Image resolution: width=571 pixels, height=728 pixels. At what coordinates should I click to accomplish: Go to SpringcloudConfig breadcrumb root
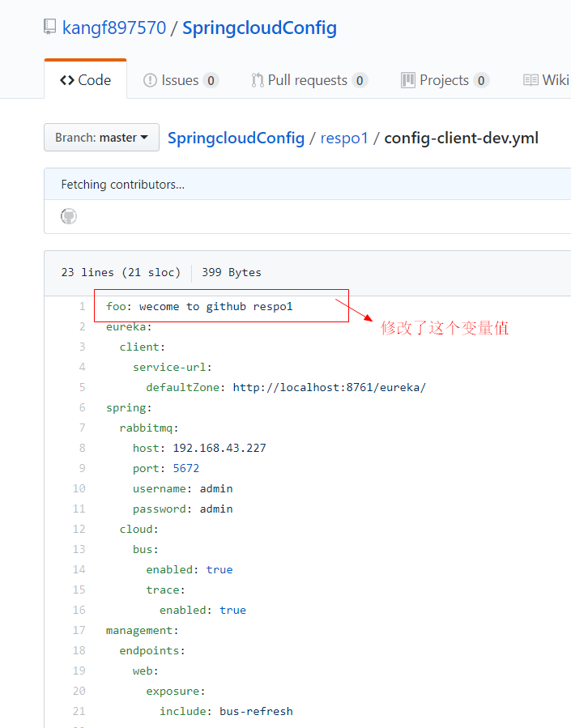pos(236,138)
